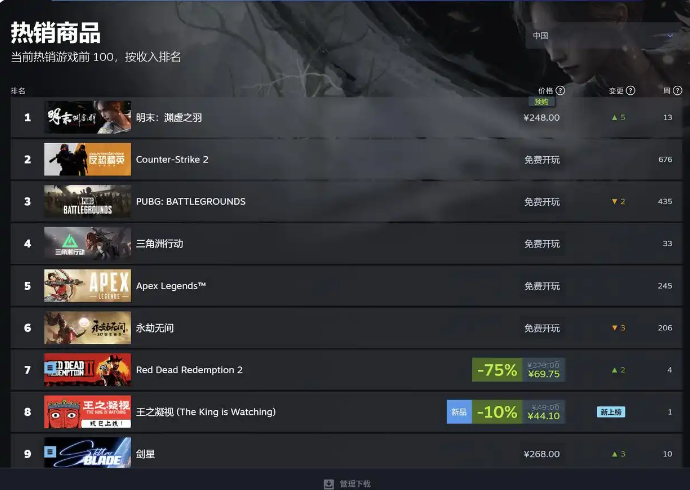This screenshot has height=490, width=690.
Task: Open the Counter-Strike 2 title link
Action: 172,160
